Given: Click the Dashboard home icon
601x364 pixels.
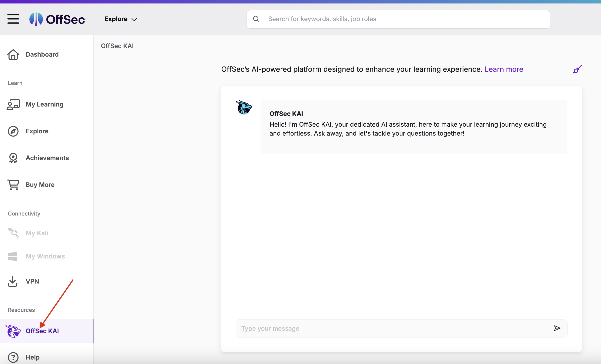Looking at the screenshot, I should pyautogui.click(x=13, y=54).
